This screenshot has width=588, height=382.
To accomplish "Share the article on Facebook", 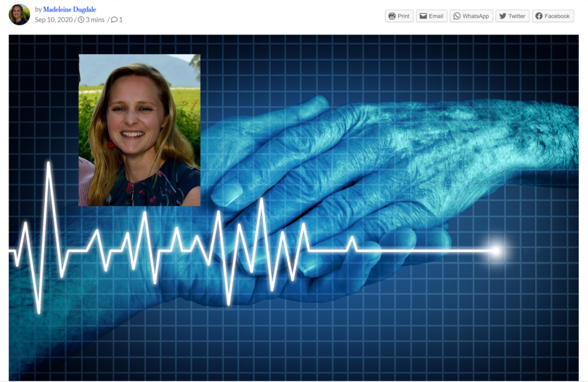I will pyautogui.click(x=553, y=16).
